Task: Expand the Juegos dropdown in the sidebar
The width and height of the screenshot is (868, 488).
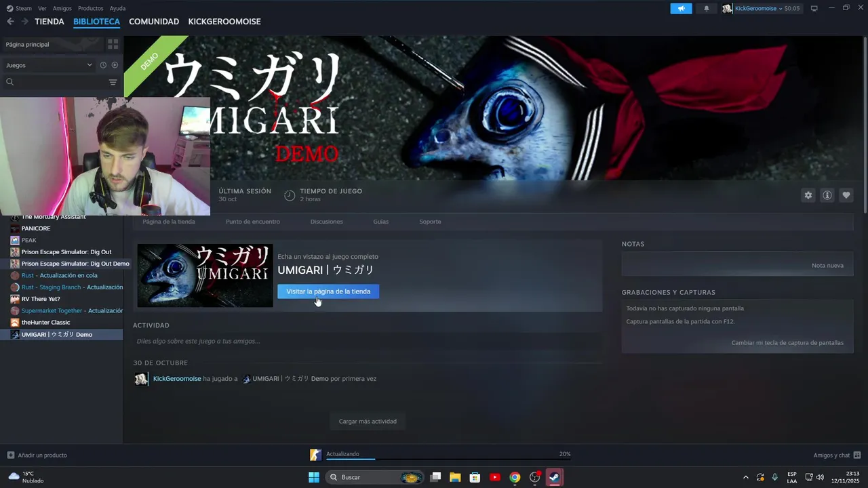Action: click(x=49, y=65)
